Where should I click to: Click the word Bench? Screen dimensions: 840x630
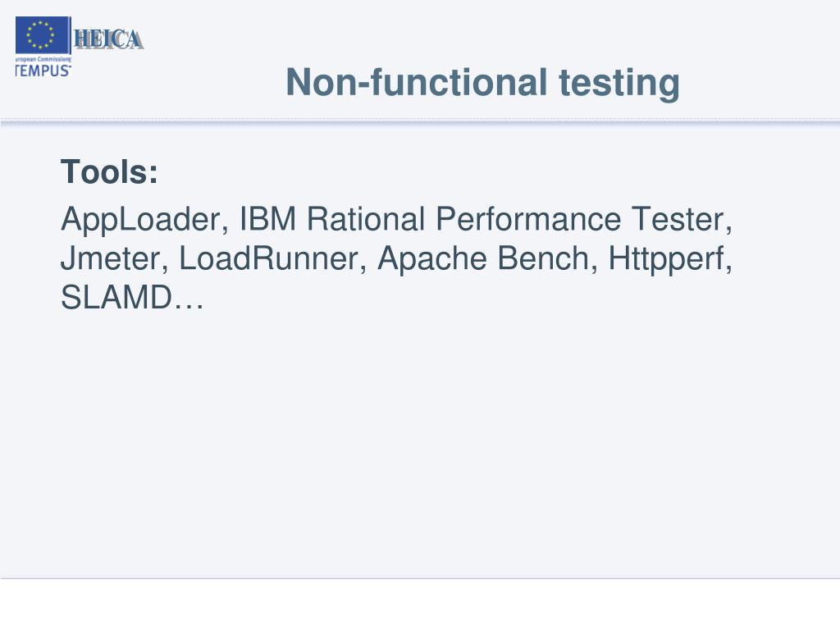pyautogui.click(x=543, y=258)
